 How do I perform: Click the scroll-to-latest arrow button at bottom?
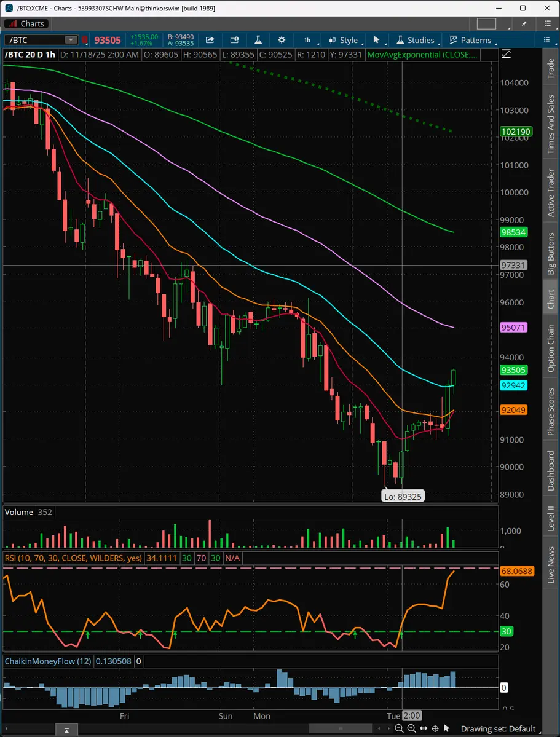[x=67, y=730]
